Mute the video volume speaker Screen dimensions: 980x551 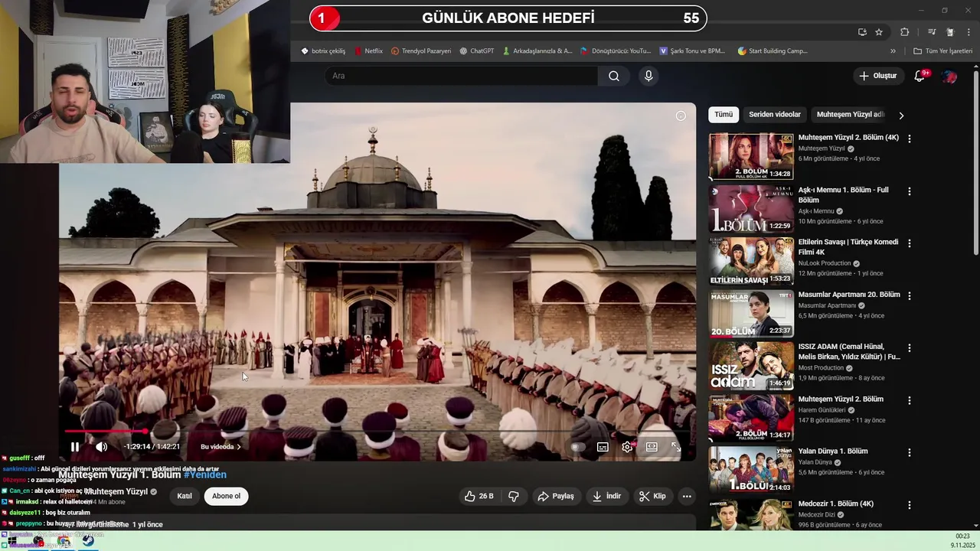[101, 447]
